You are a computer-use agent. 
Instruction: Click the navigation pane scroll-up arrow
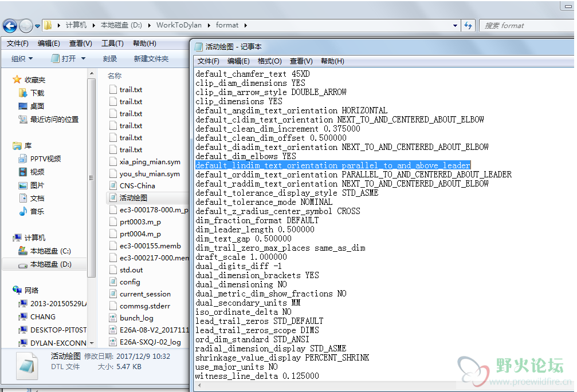click(91, 74)
